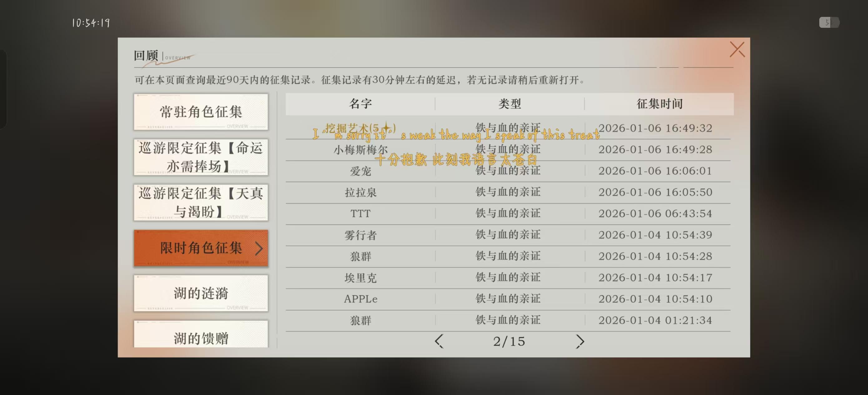This screenshot has height=395, width=868.
Task: Click chevron on 限时角色征集 tab
Action: pos(259,248)
